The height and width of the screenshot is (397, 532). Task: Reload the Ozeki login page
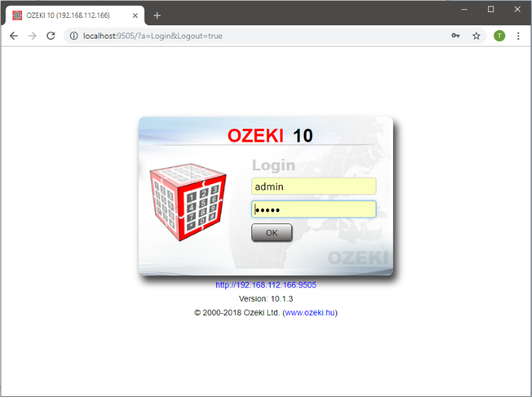coord(51,36)
